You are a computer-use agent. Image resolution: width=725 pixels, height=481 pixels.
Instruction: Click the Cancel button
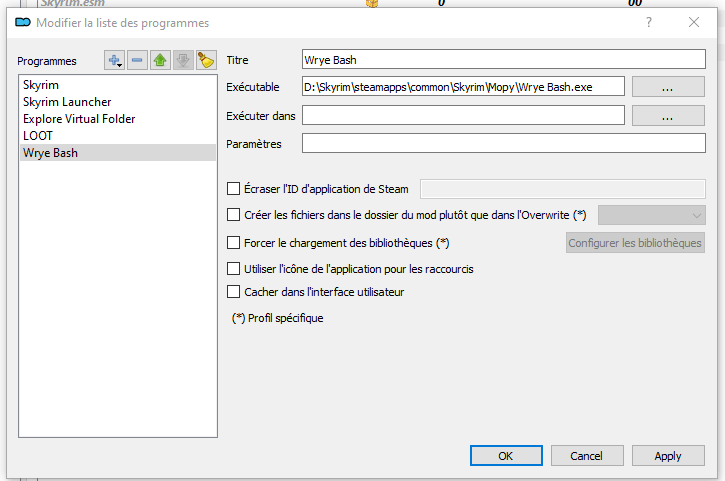pos(587,456)
